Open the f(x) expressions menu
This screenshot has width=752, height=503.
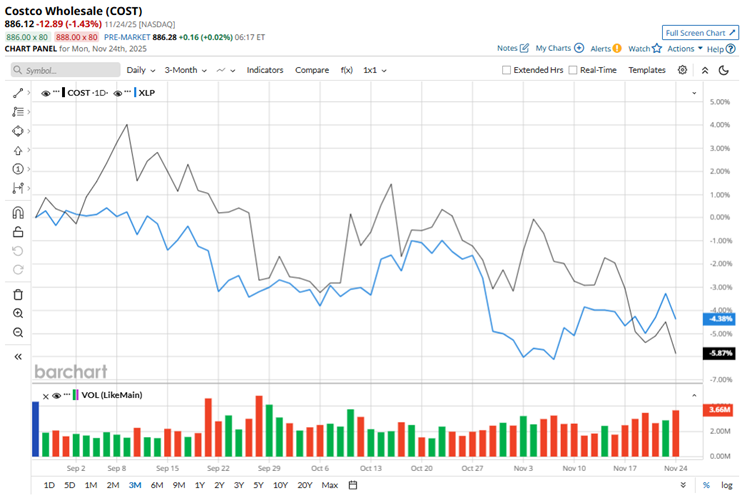(346, 70)
